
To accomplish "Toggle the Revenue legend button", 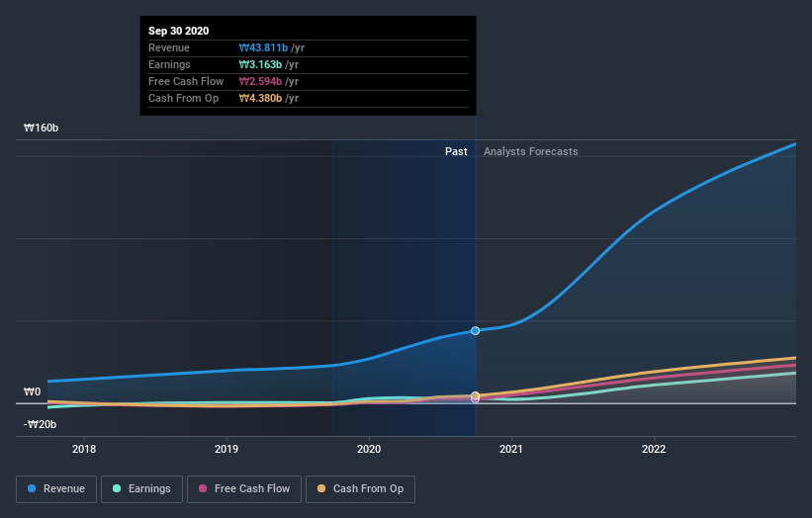I will coord(56,489).
